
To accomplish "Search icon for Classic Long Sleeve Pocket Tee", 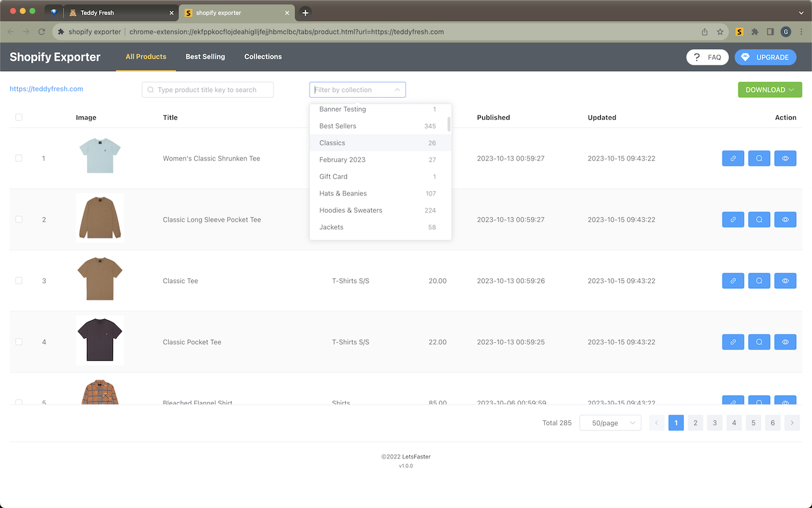I will pos(759,220).
